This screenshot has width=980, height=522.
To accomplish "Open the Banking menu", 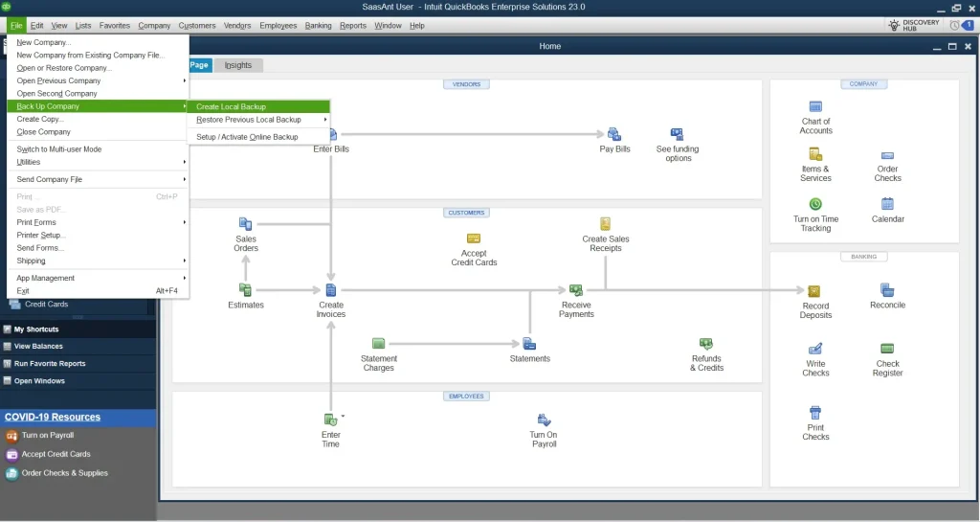I will point(318,26).
